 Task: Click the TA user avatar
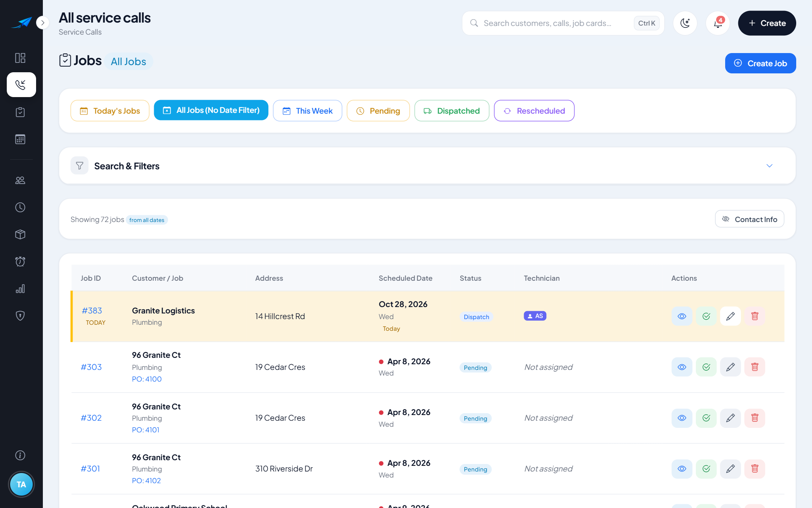pos(21,484)
